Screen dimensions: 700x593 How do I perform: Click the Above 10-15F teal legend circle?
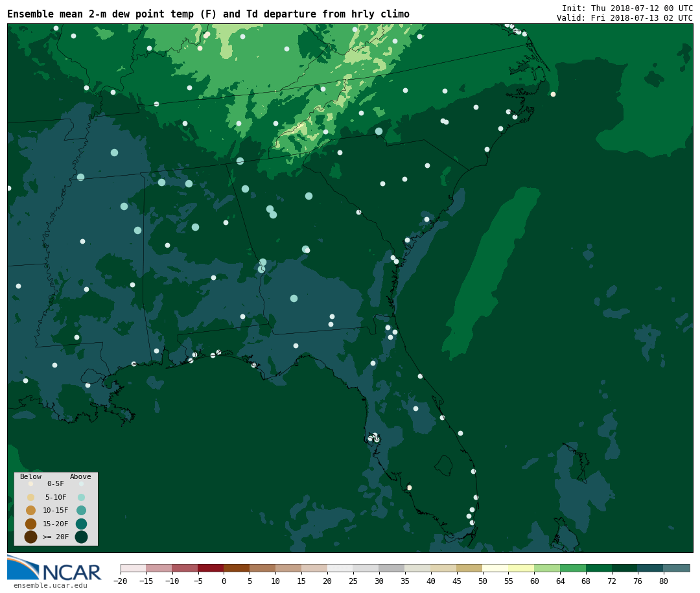click(x=81, y=511)
